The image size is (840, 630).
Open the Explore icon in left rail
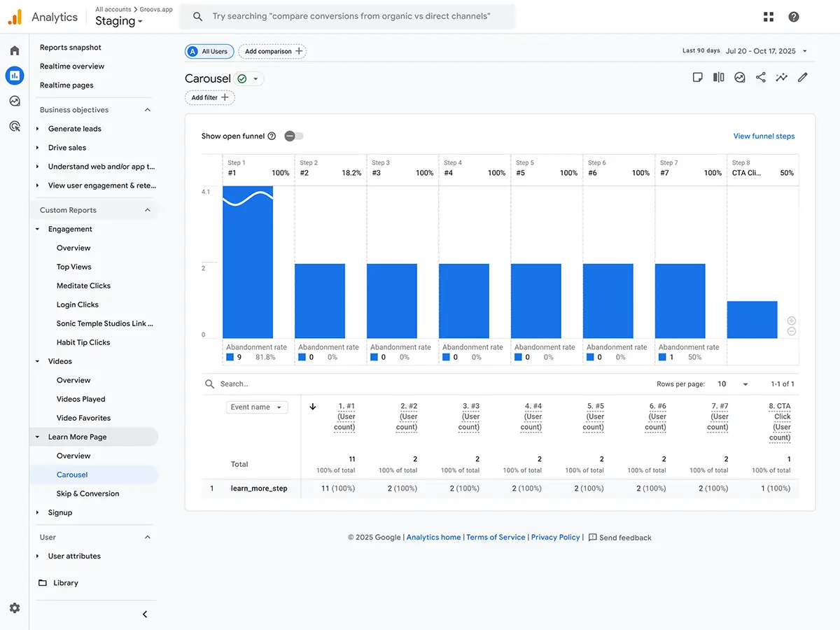pyautogui.click(x=15, y=101)
